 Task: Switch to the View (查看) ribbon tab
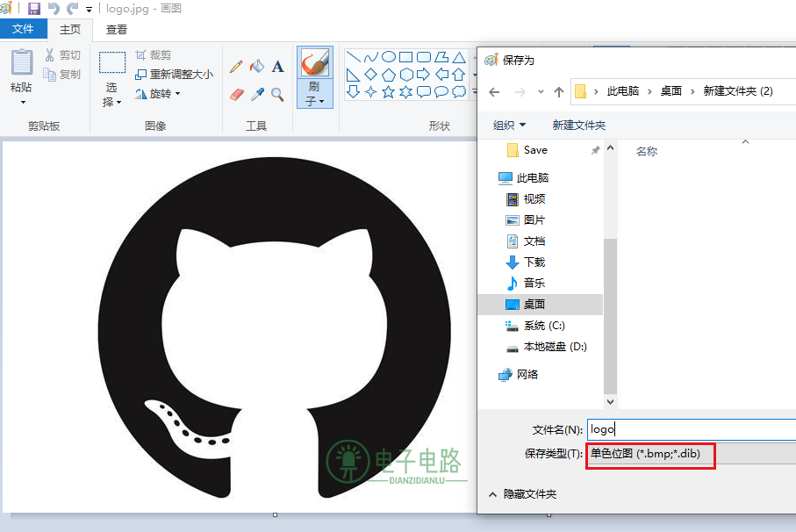coord(116,30)
